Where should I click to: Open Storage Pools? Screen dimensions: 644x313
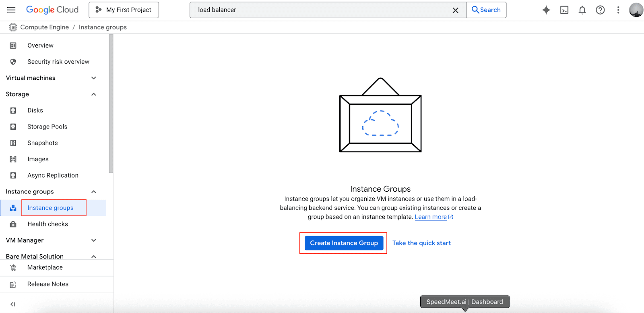tap(47, 126)
